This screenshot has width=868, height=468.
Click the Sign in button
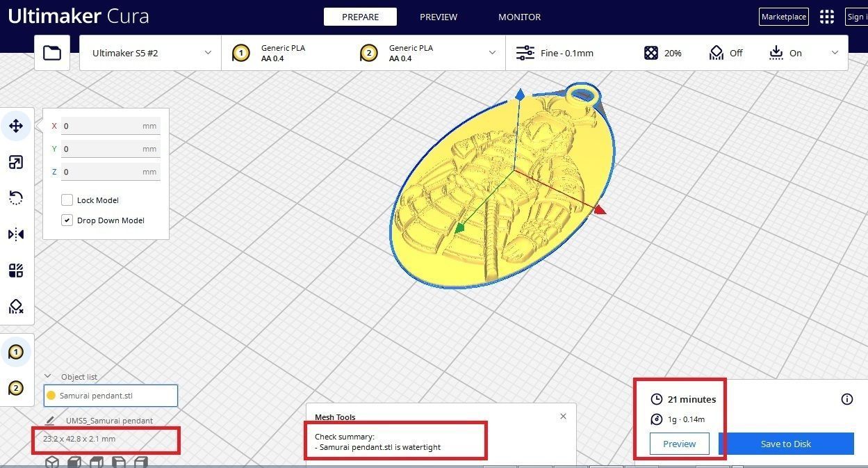point(856,17)
